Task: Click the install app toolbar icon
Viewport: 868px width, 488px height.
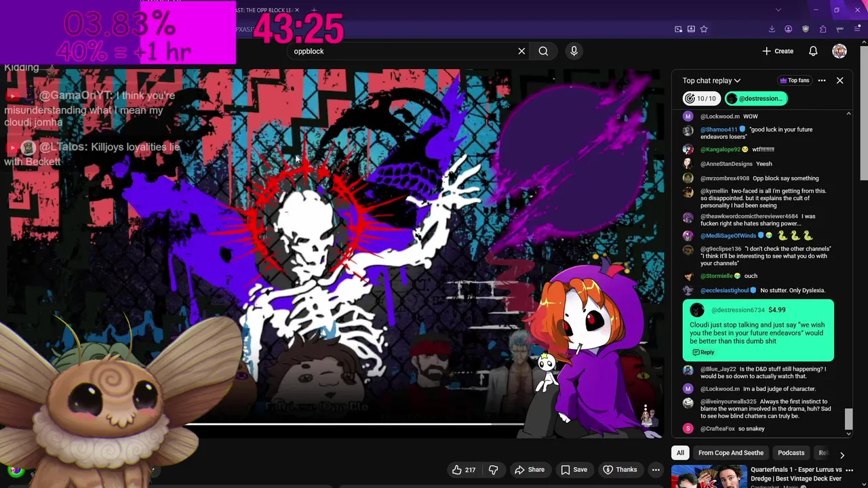Action: [x=691, y=29]
